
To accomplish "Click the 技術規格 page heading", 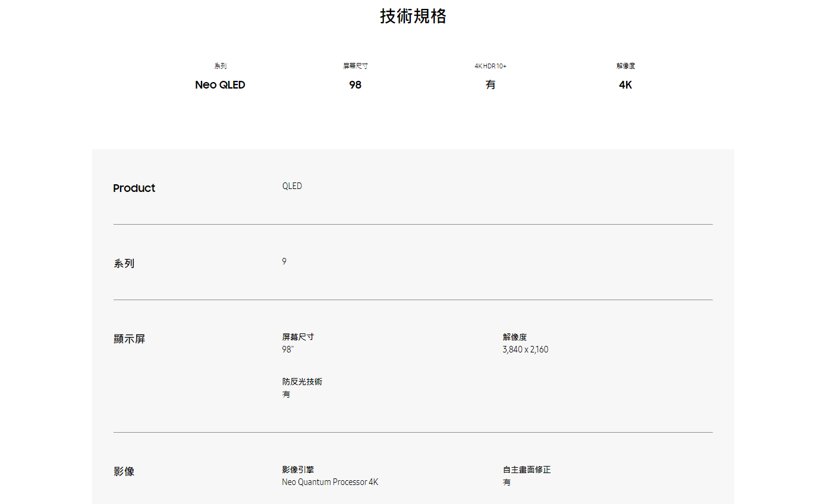I will coord(413,16).
